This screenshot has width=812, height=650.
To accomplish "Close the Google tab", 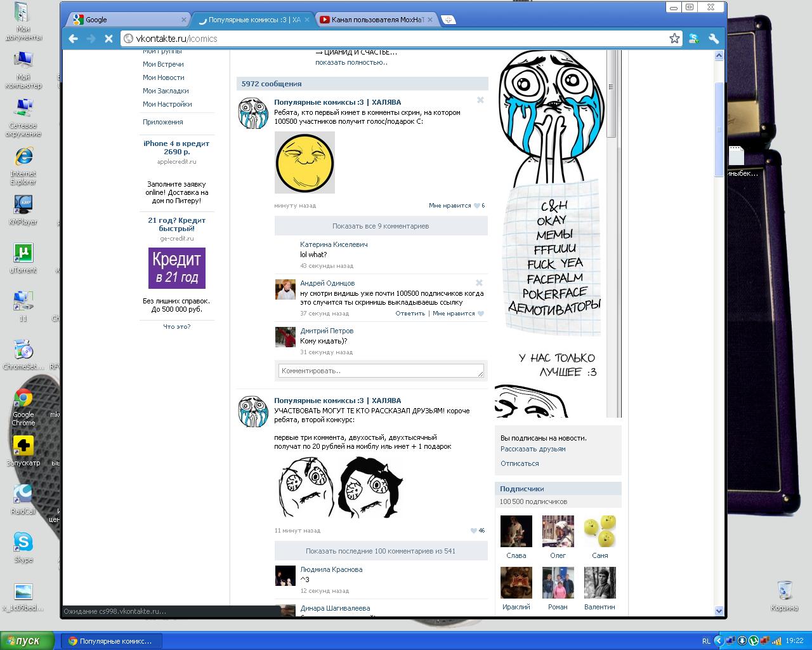I will (184, 20).
